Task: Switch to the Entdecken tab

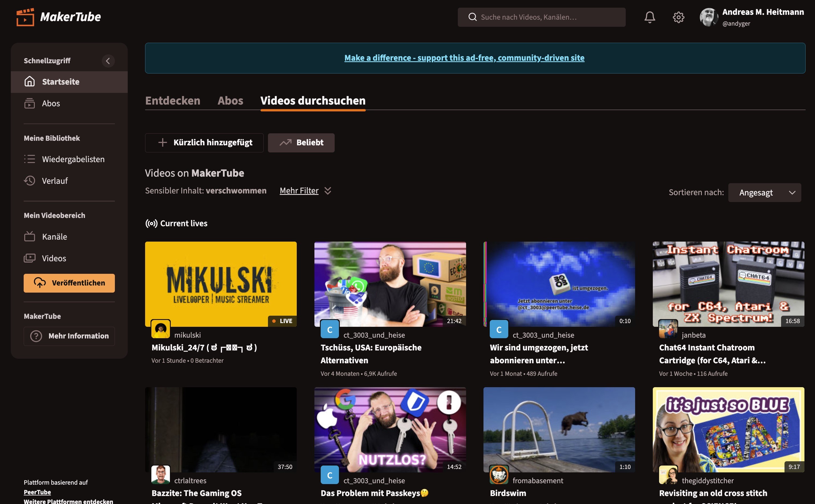Action: 173,100
